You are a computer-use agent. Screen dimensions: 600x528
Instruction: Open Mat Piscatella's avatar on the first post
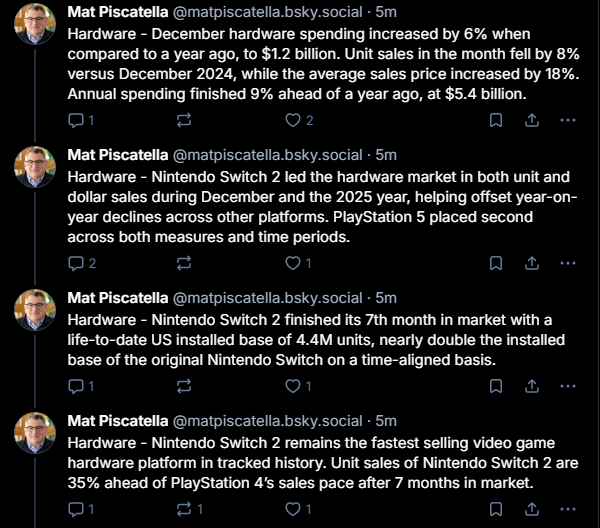click(35, 24)
